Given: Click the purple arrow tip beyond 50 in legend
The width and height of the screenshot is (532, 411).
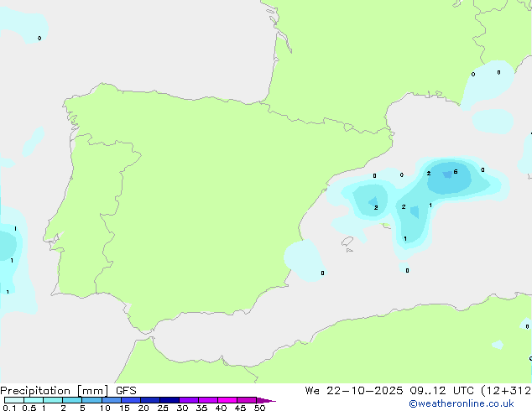Looking at the screenshot, I should [266, 400].
